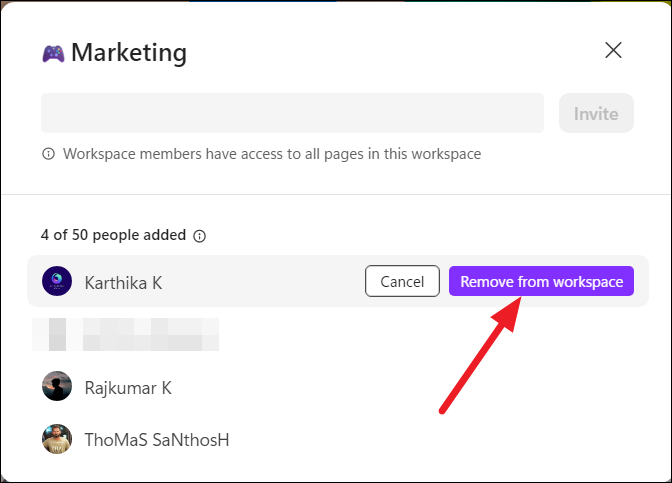Viewport: 672px width, 483px height.
Task: Click the workspace members access note text
Action: pos(272,154)
